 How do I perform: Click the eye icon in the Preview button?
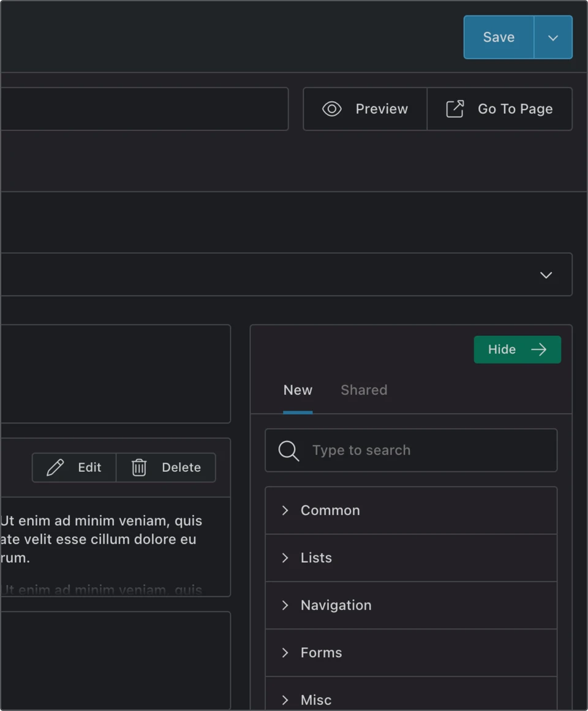(331, 109)
